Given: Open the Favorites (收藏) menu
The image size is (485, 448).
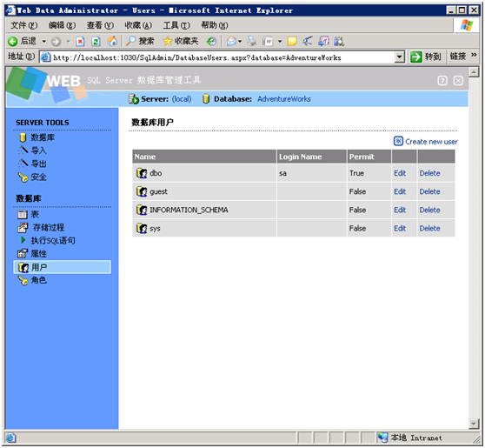Looking at the screenshot, I should [138, 25].
